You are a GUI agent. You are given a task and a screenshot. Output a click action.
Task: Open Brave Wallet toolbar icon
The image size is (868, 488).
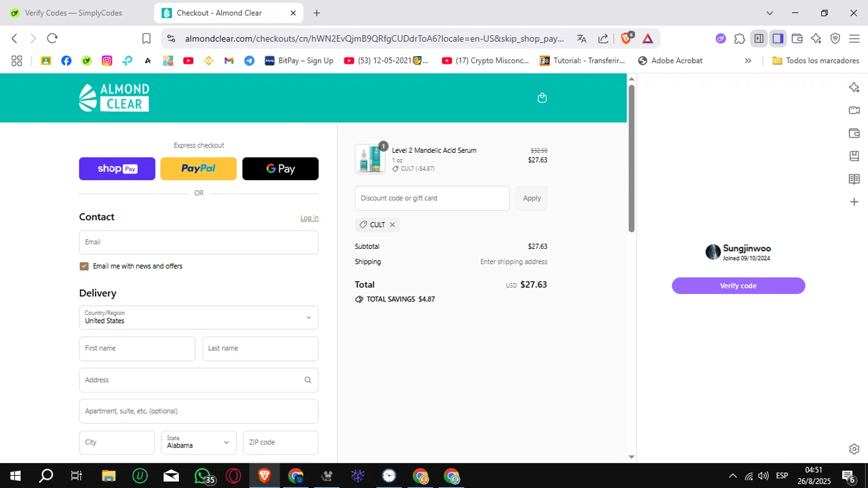pyautogui.click(x=797, y=39)
